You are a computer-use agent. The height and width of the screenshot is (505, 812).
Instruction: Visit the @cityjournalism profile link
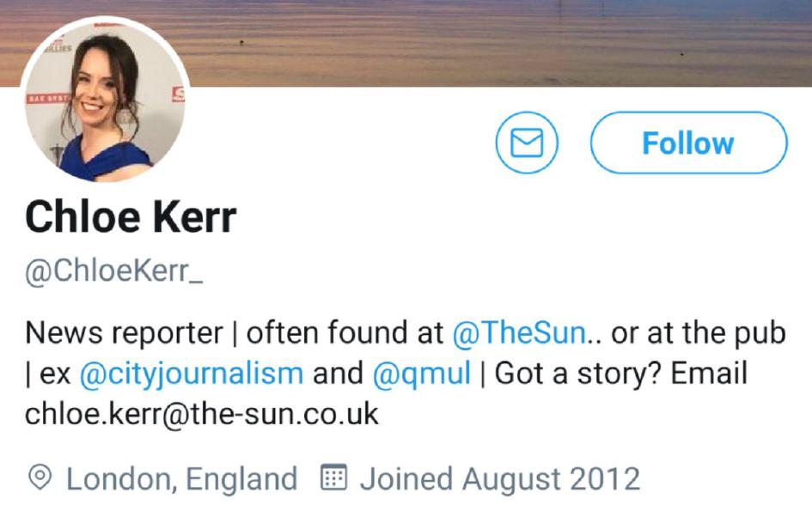pos(191,374)
